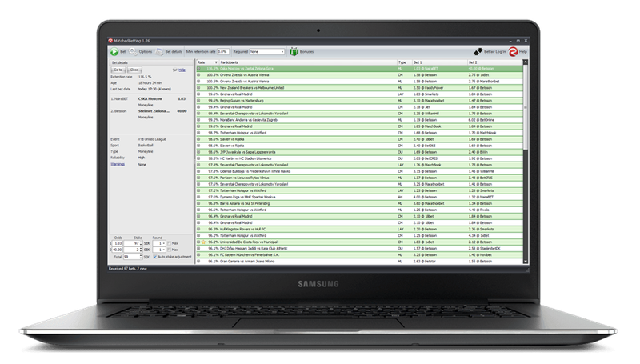Click the MatchedBetting title bar app icon
Image resolution: width=640 pixels, height=364 pixels.
point(110,41)
